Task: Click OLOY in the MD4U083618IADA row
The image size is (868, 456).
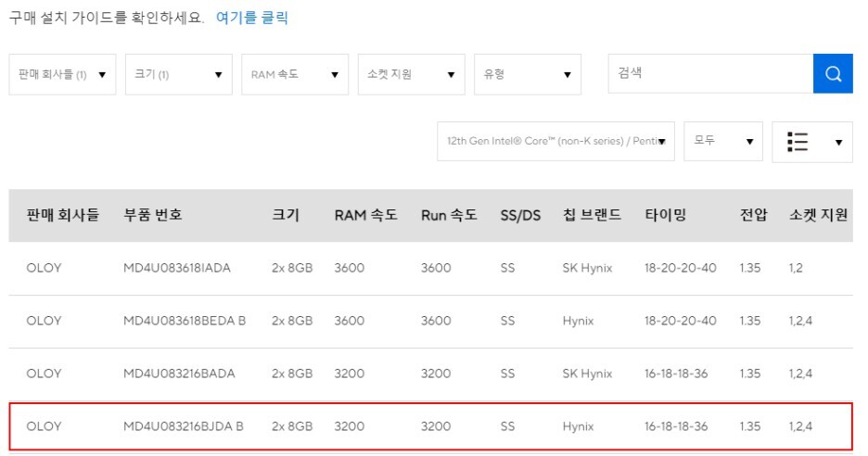Action: click(44, 268)
